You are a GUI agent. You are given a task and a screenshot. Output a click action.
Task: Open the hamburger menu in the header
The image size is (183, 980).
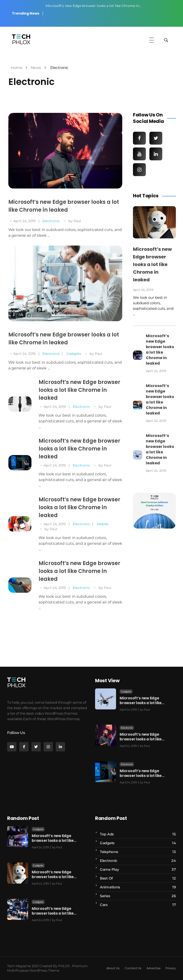152,40
